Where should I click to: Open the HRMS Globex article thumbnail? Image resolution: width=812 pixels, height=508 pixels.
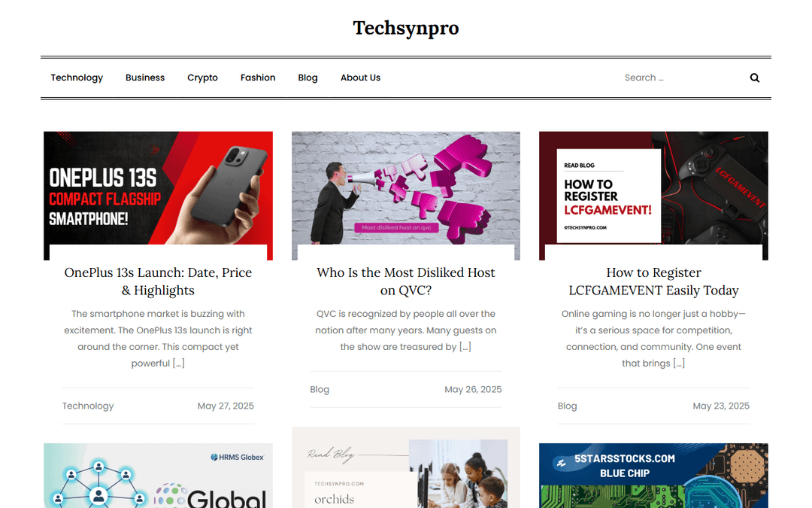tap(158, 476)
